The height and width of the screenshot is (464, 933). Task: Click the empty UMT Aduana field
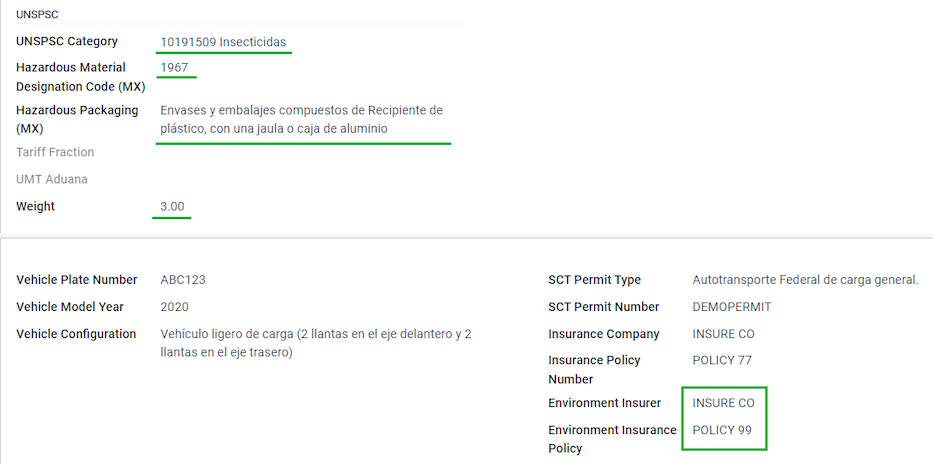pyautogui.click(x=303, y=179)
